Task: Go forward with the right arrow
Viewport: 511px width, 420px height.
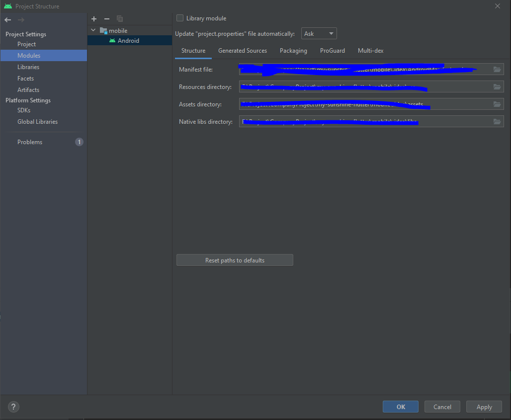Action: (21, 20)
